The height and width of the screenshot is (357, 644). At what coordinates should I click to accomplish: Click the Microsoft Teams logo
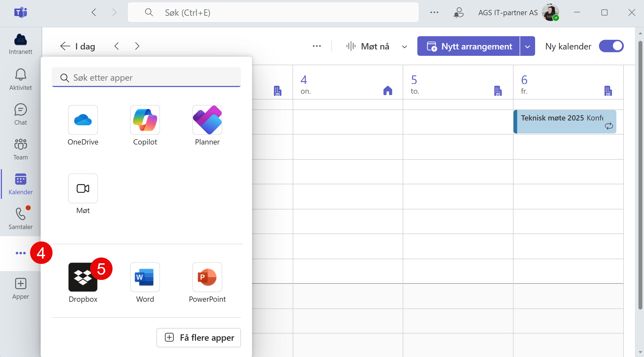pyautogui.click(x=20, y=12)
